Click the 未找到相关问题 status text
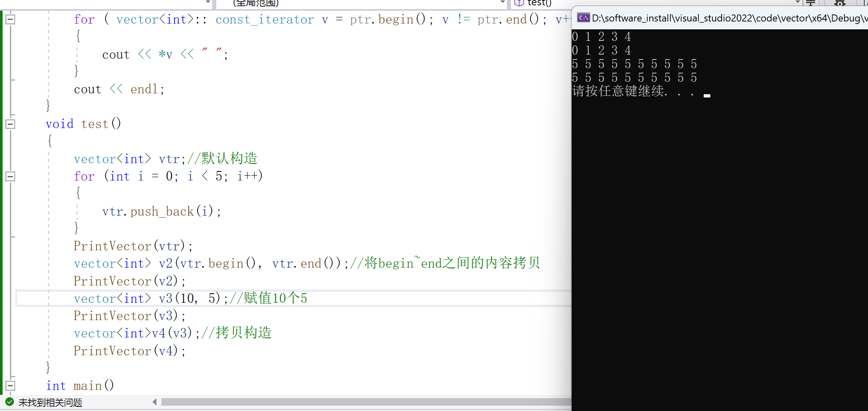The width and height of the screenshot is (868, 411). point(50,402)
